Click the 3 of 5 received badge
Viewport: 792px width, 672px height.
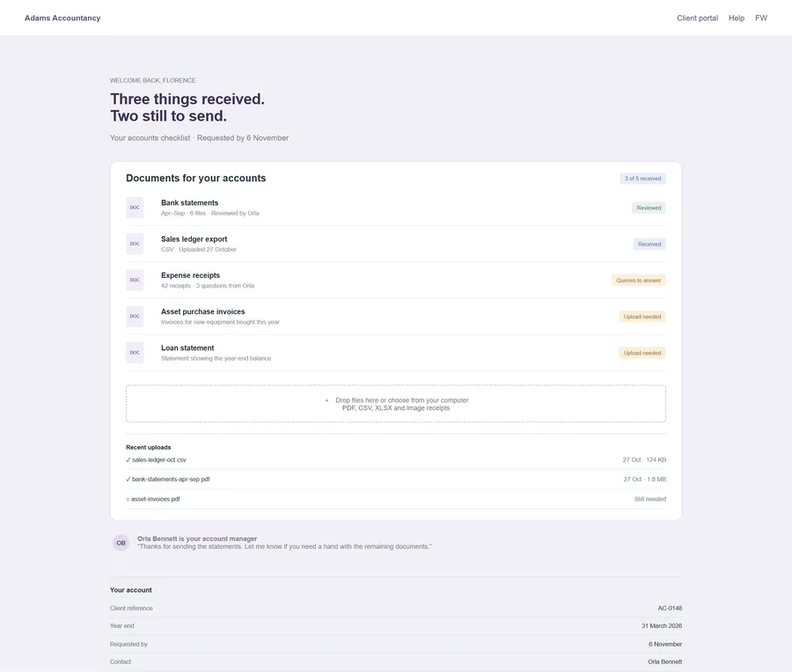pos(642,179)
